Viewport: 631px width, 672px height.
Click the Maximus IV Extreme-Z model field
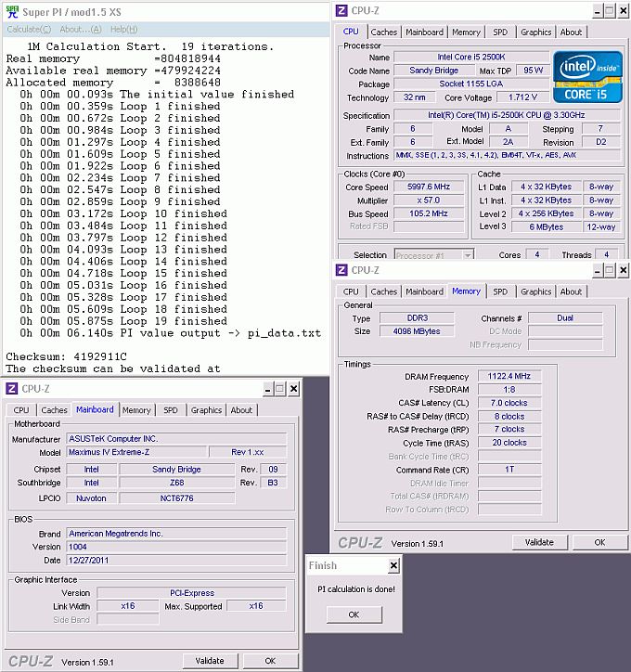tap(137, 452)
